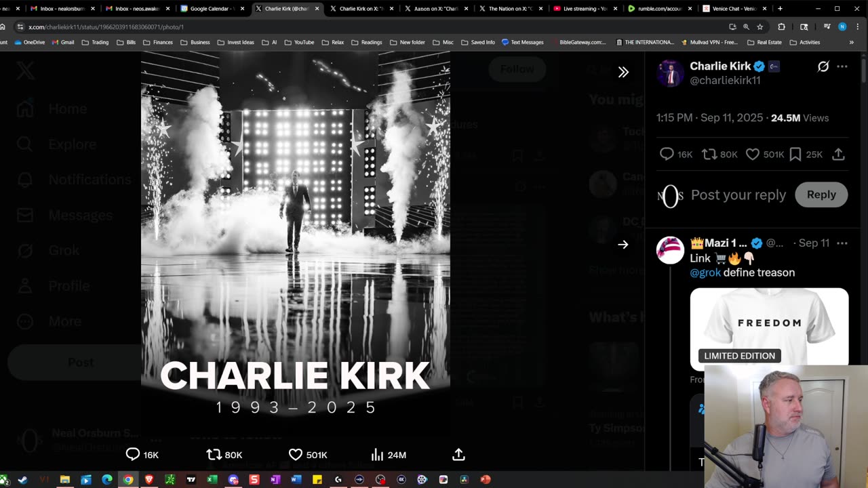
Task: Open Mazi 1 reply author avatar
Action: [670, 250]
